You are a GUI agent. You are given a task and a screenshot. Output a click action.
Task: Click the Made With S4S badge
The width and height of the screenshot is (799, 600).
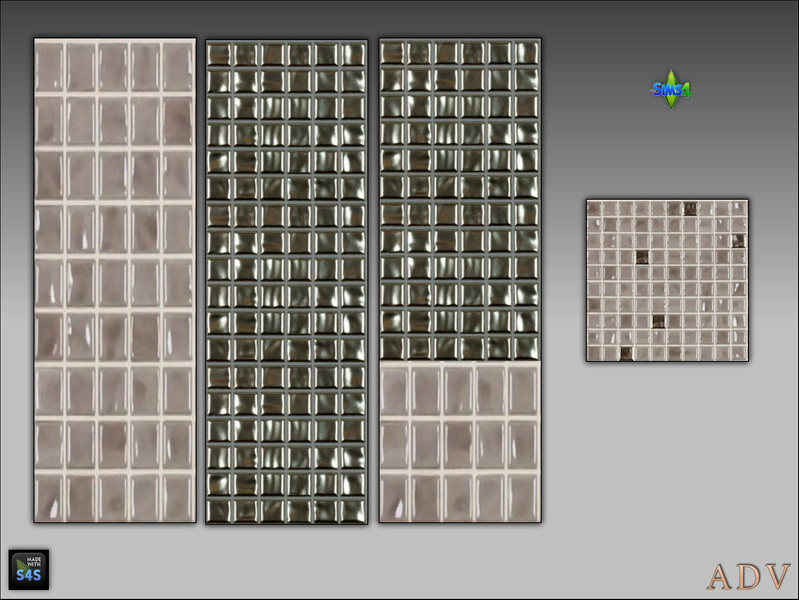point(29,569)
